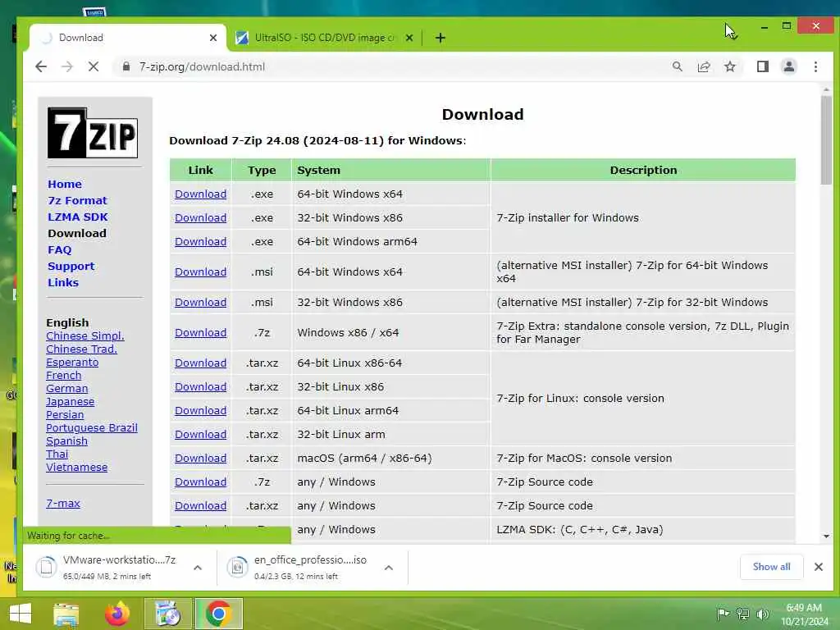The image size is (840, 630).
Task: Switch language to Chinese Trad.
Action: [81, 349]
